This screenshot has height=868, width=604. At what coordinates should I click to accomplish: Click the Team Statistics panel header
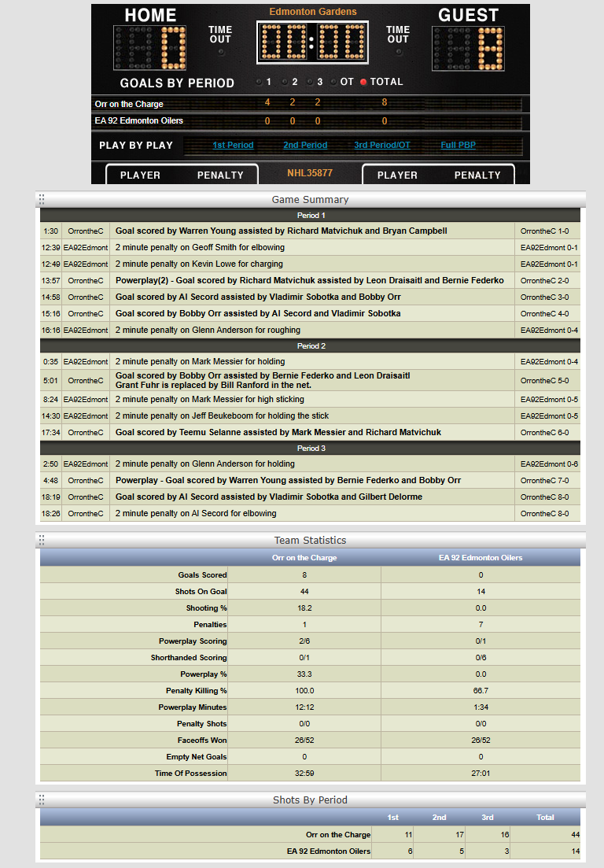(311, 540)
